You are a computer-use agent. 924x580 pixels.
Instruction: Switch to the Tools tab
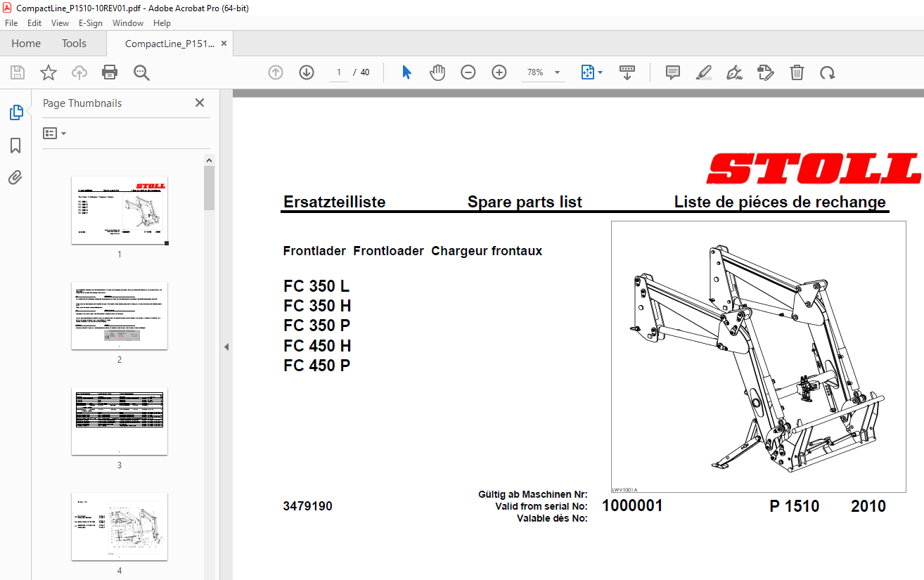click(74, 44)
